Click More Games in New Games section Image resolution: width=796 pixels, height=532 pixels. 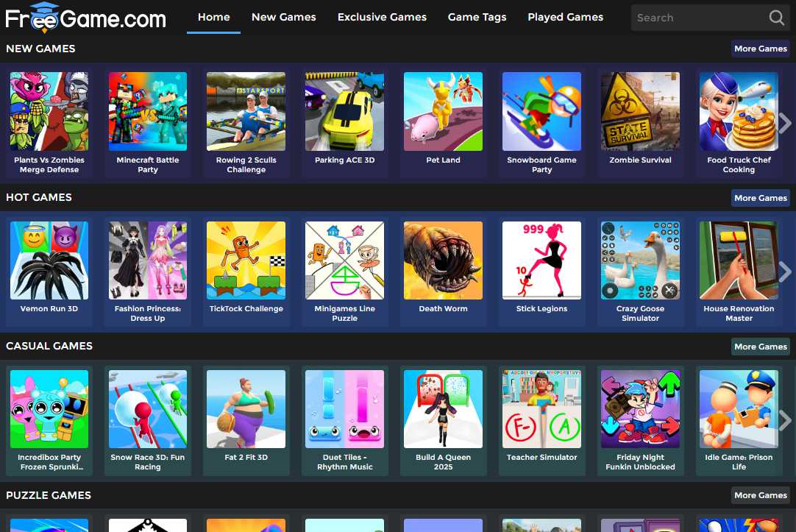[x=760, y=49]
